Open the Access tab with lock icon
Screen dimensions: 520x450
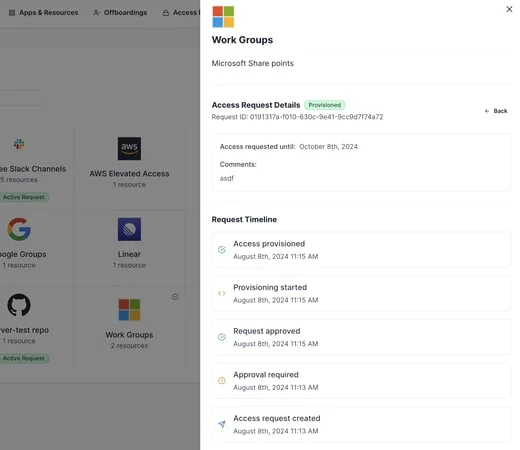point(181,13)
